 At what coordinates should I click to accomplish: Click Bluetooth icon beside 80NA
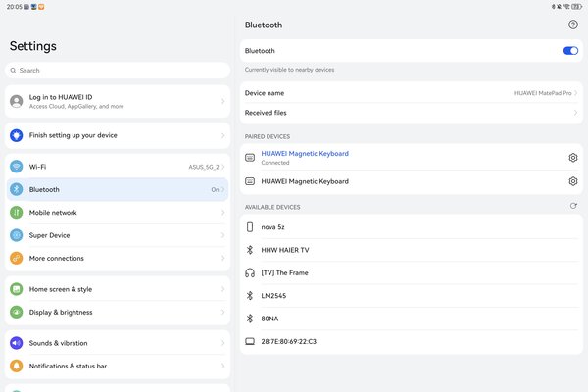pos(250,318)
